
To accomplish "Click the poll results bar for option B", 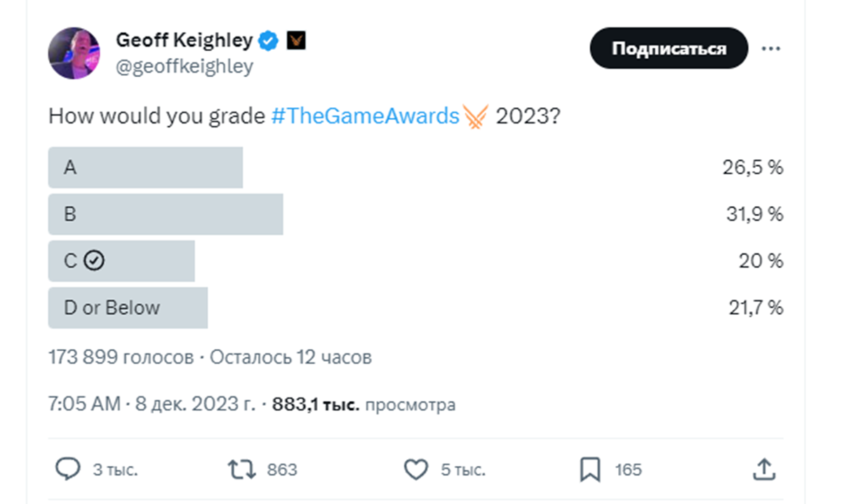I will 166,214.
